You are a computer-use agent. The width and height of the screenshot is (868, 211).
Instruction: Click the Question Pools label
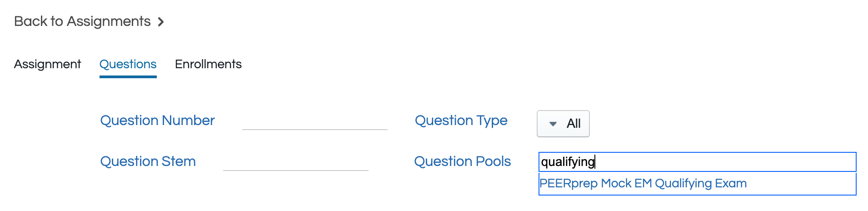coord(462,161)
